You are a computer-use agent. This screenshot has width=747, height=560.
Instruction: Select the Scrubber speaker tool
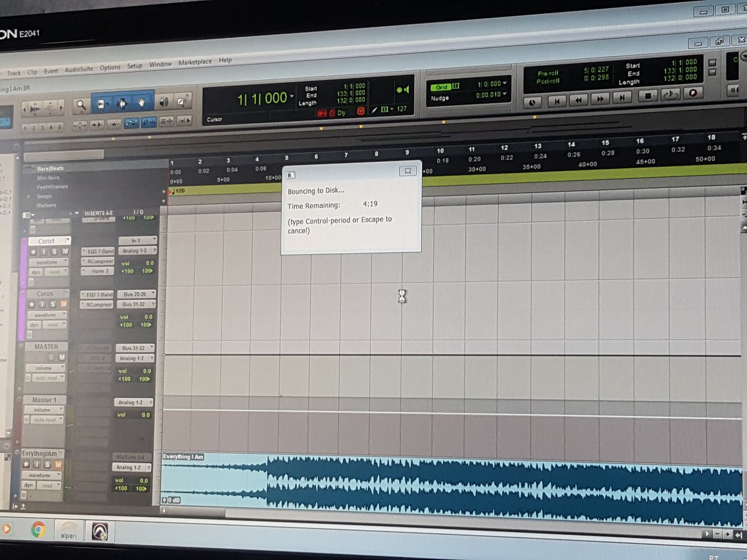[x=164, y=102]
